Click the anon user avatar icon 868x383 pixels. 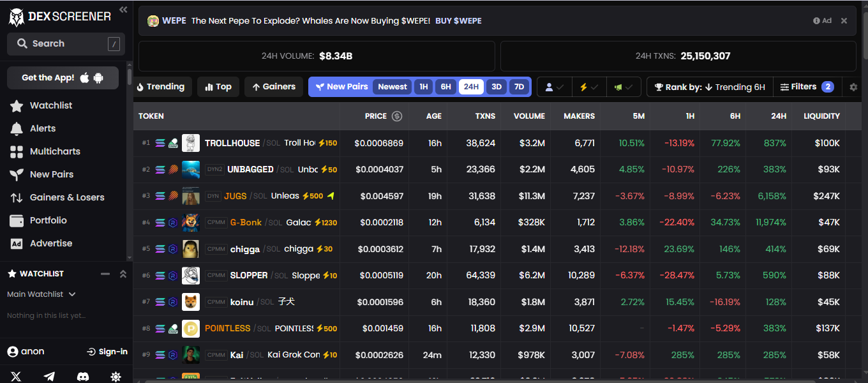(x=12, y=352)
